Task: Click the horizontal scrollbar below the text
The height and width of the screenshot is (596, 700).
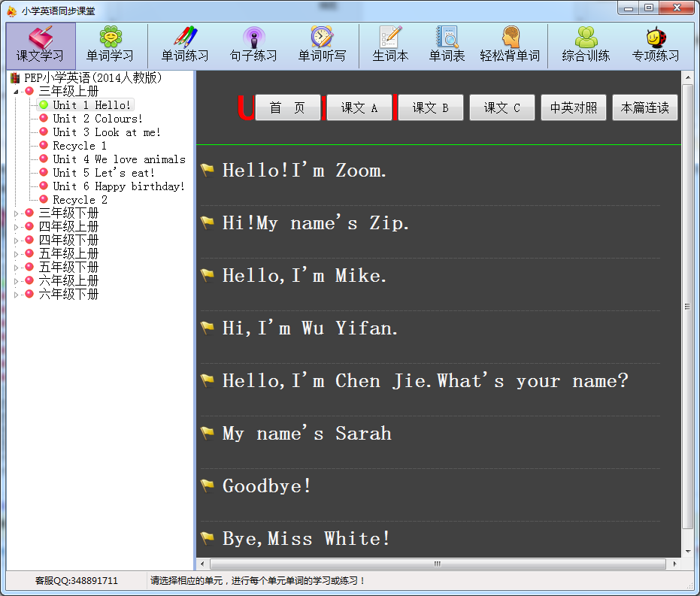Action: 438,564
